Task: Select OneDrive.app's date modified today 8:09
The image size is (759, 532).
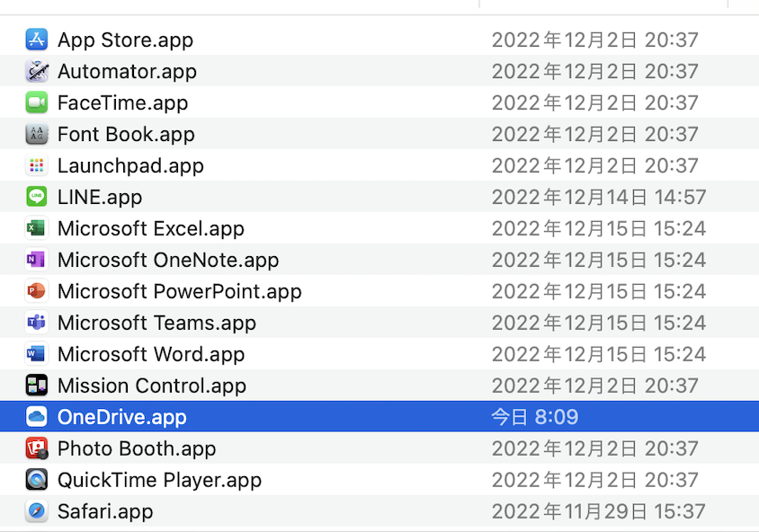Action: (x=534, y=417)
